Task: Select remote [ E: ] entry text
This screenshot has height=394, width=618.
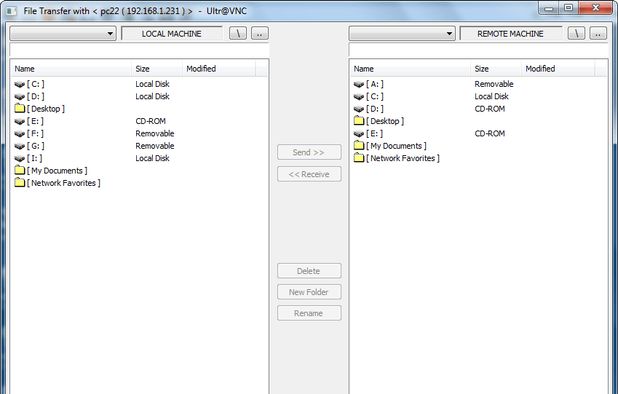Action: coord(374,134)
